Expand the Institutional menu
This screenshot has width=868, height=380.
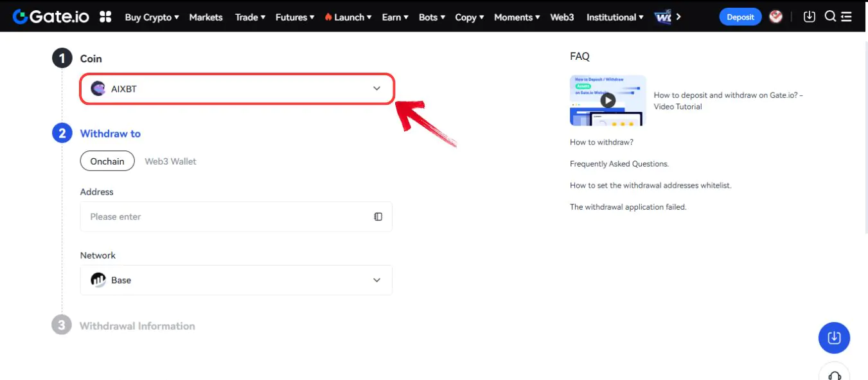[x=616, y=17]
